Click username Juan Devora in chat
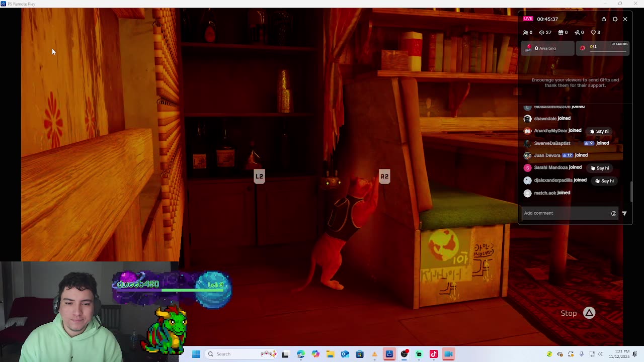Screen dimensions: 644x362 (547, 156)
